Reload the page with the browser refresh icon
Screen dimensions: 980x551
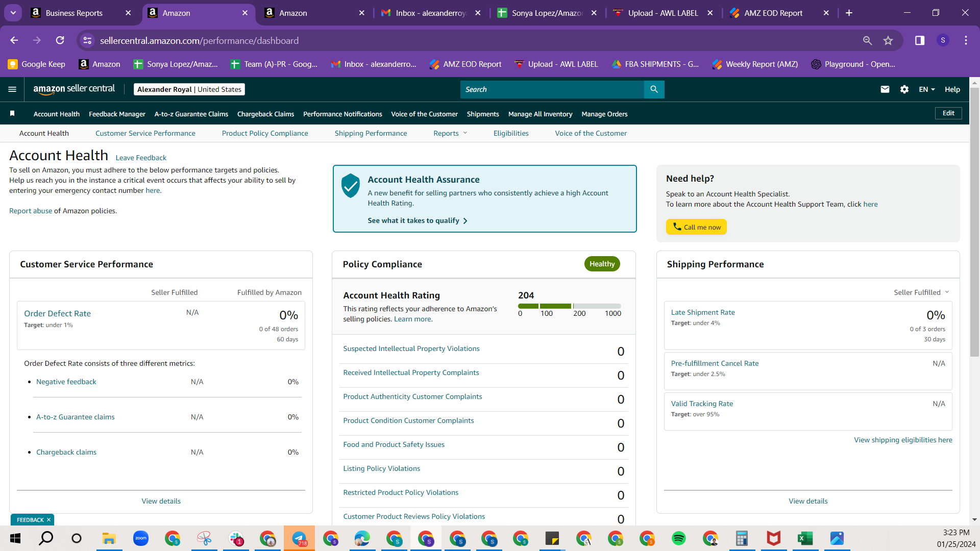pyautogui.click(x=60, y=40)
